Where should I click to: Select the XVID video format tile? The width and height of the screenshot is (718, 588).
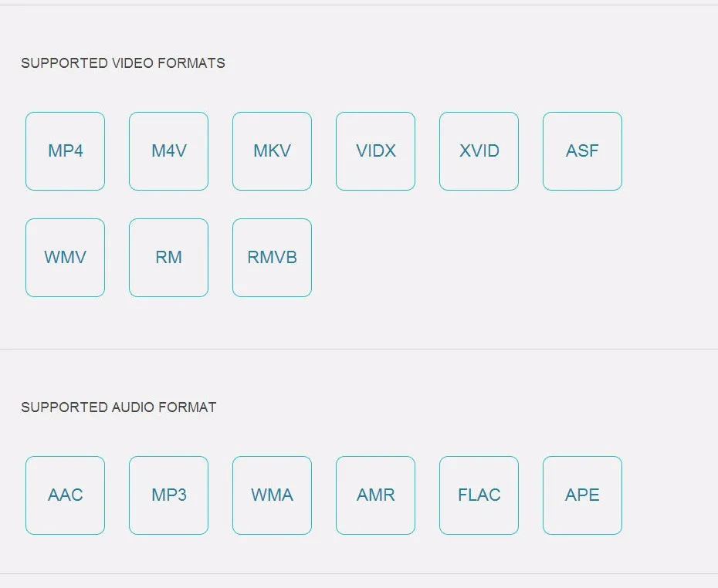[479, 151]
